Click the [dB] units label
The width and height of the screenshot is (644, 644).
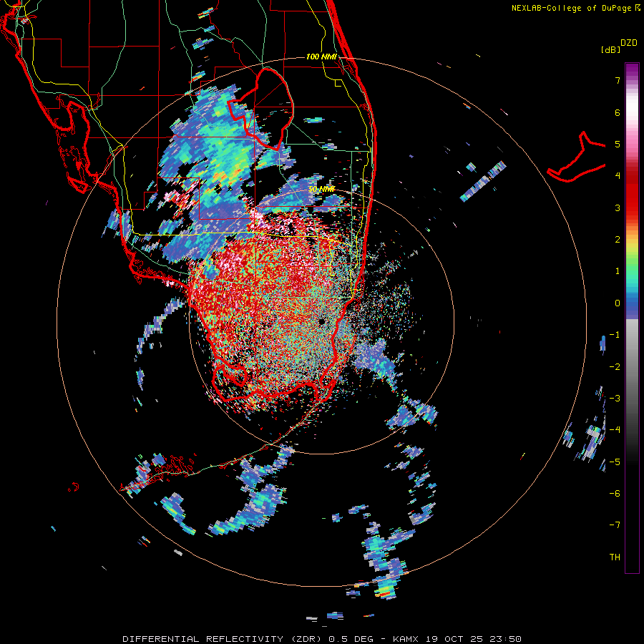(x=610, y=49)
